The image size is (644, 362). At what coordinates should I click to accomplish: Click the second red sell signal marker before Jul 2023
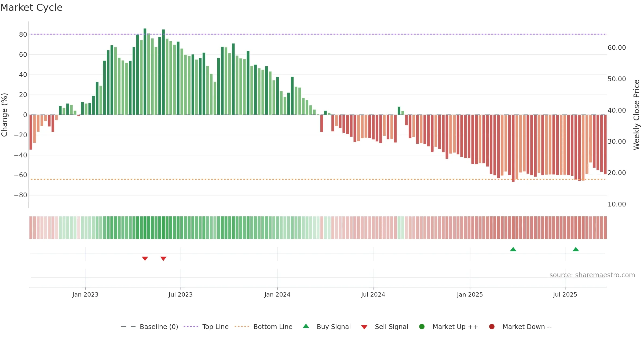pyautogui.click(x=163, y=258)
